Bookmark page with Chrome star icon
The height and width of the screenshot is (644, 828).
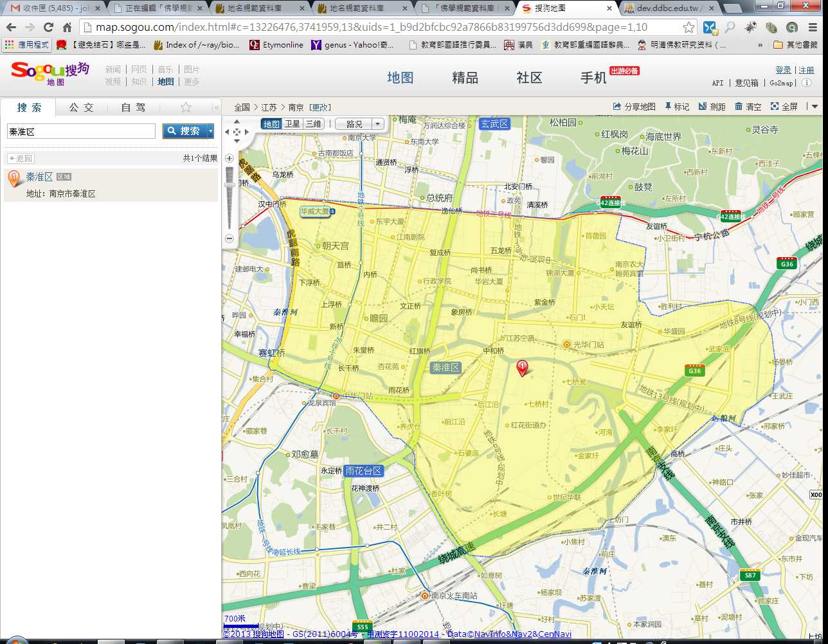point(688,28)
